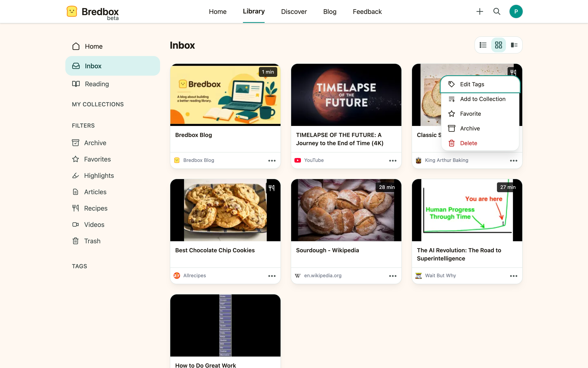Viewport: 588px width, 368px height.
Task: Click the TAGS heading in sidebar
Action: (x=79, y=266)
